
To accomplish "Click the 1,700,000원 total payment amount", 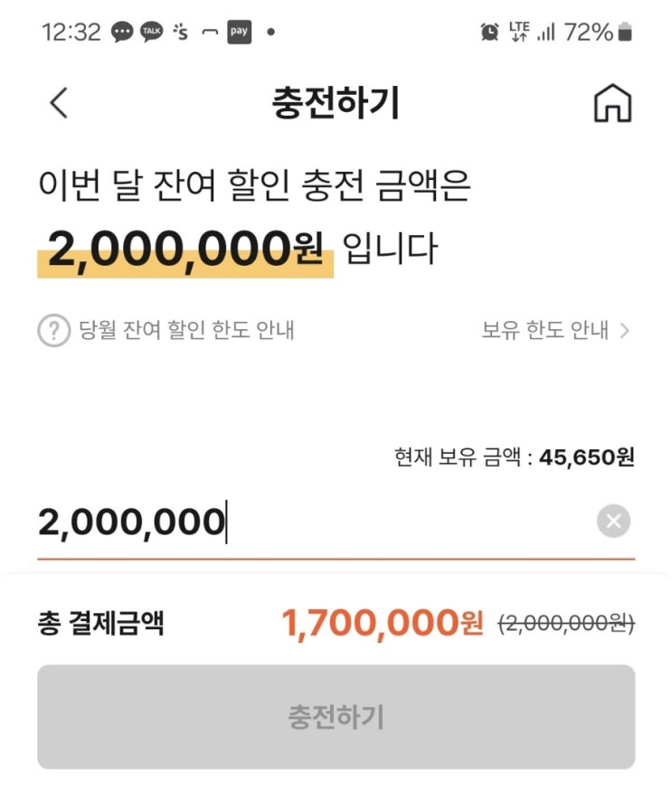I will pos(383,623).
